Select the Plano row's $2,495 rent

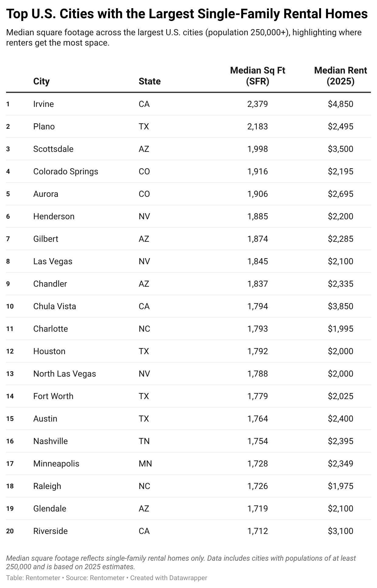[341, 127]
